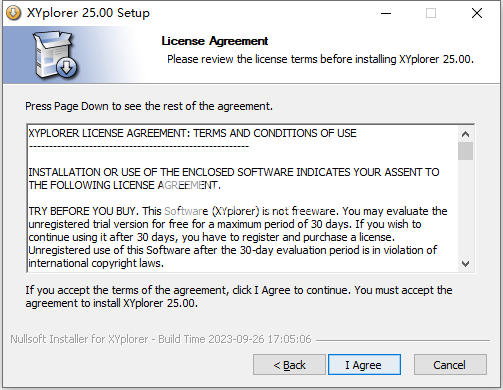Screen dimensions: 503x390
Task: Click the INSTALLATION OR USE paragraph text
Action: point(234,179)
